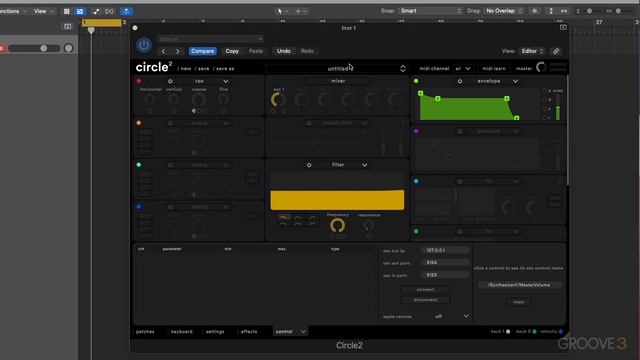Open the midi channel dropdown
Screen dimensions: 640x360
click(463, 69)
